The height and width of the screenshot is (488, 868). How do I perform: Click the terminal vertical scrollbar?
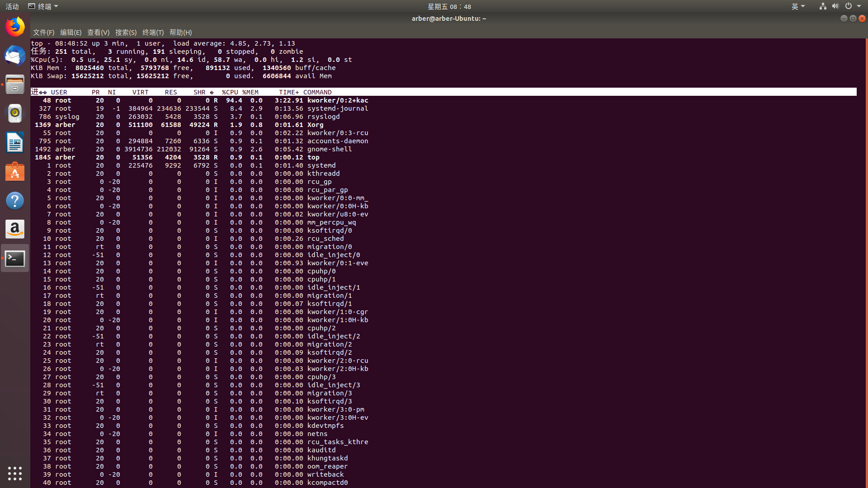866,263
